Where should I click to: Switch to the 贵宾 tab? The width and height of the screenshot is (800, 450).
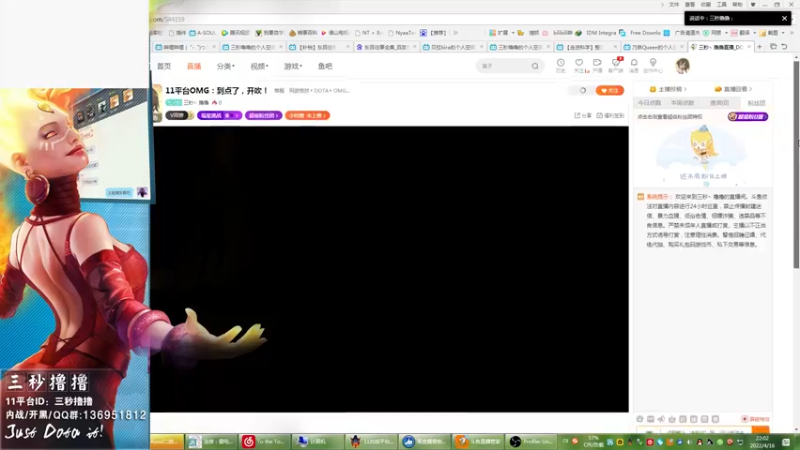tap(719, 103)
